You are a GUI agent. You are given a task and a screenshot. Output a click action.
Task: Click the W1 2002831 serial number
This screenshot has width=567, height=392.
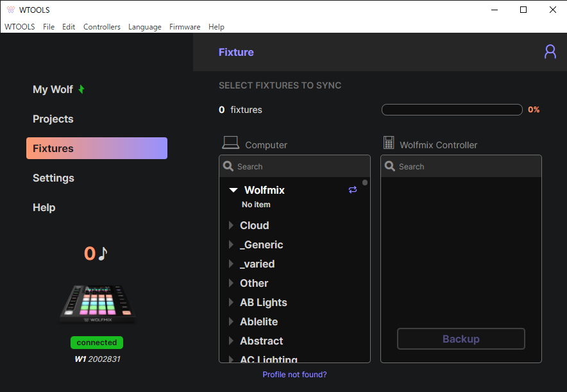(97, 359)
